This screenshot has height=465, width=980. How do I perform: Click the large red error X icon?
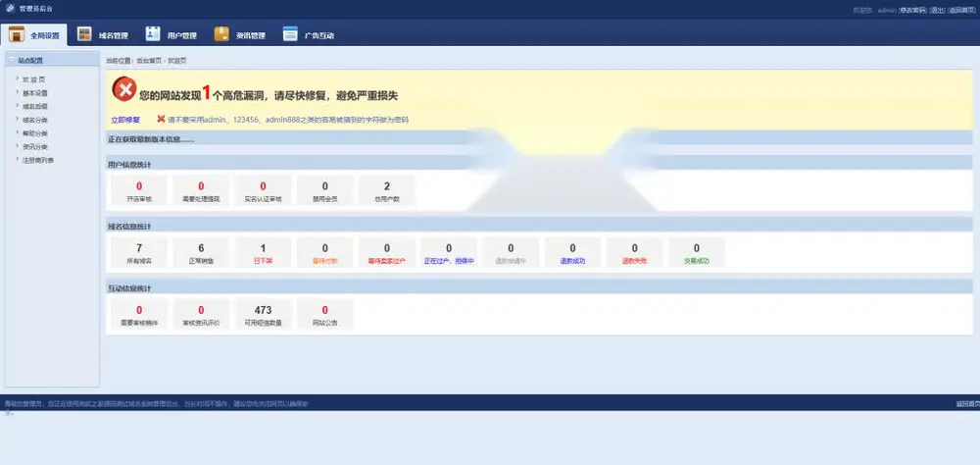(x=124, y=89)
